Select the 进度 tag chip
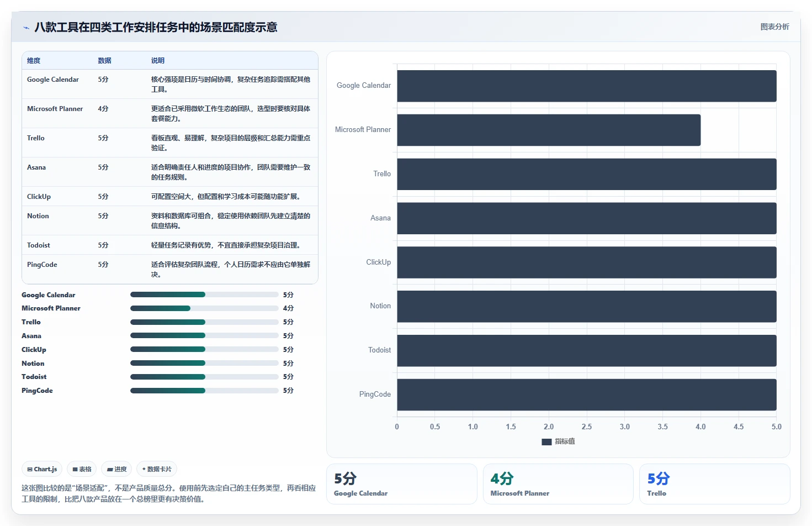Image resolution: width=812 pixels, height=526 pixels. [x=116, y=469]
